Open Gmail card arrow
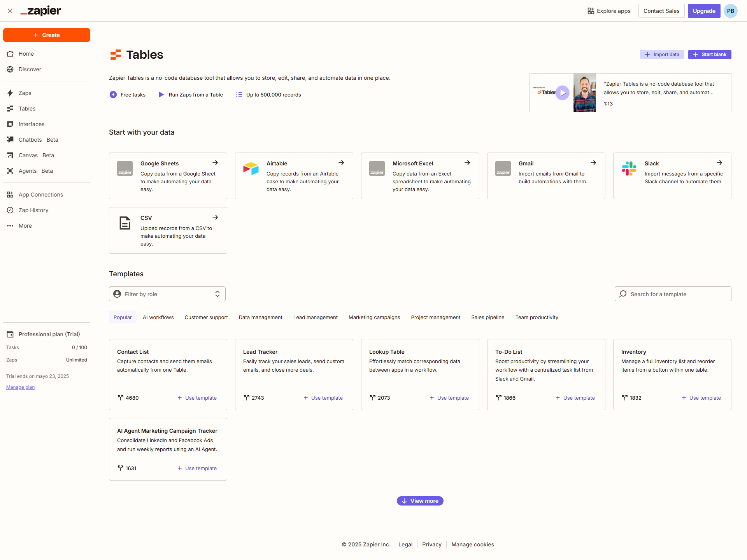This screenshot has height=560, width=747. click(x=593, y=163)
